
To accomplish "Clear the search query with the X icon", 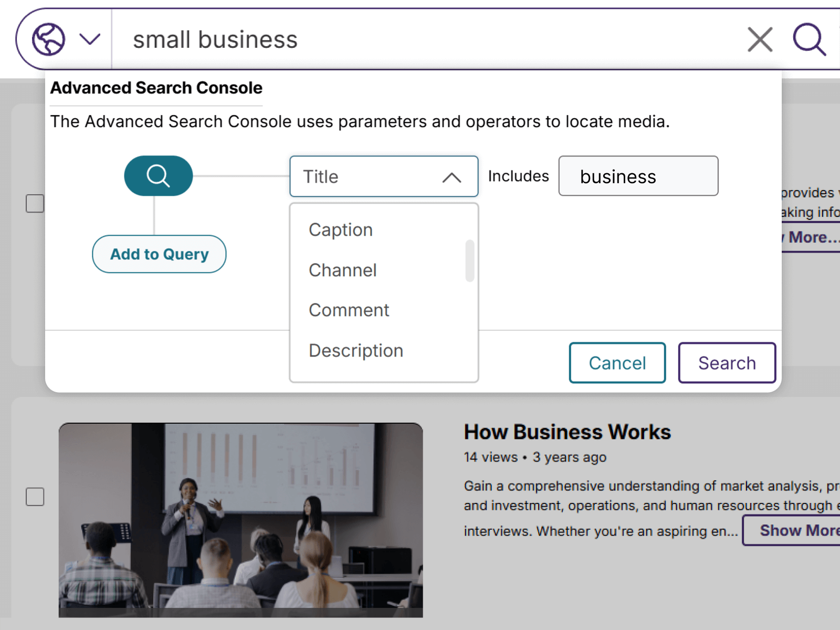I will click(x=760, y=40).
